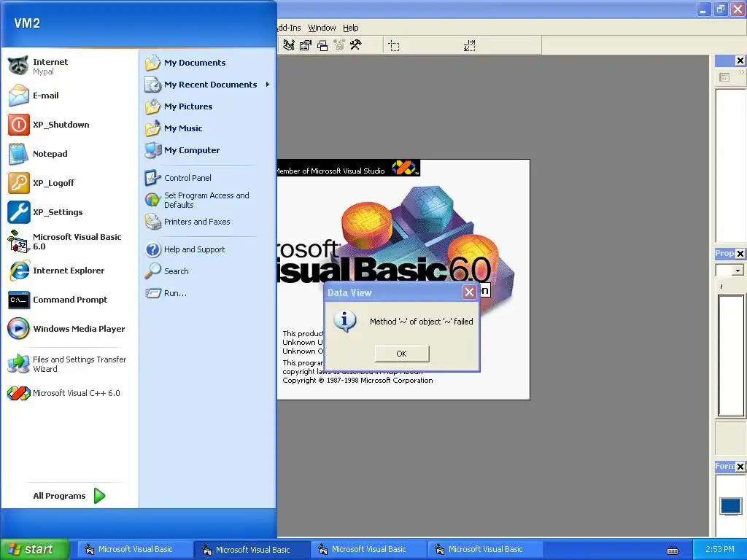
Task: Open the Add-Ins menu
Action: tap(289, 28)
